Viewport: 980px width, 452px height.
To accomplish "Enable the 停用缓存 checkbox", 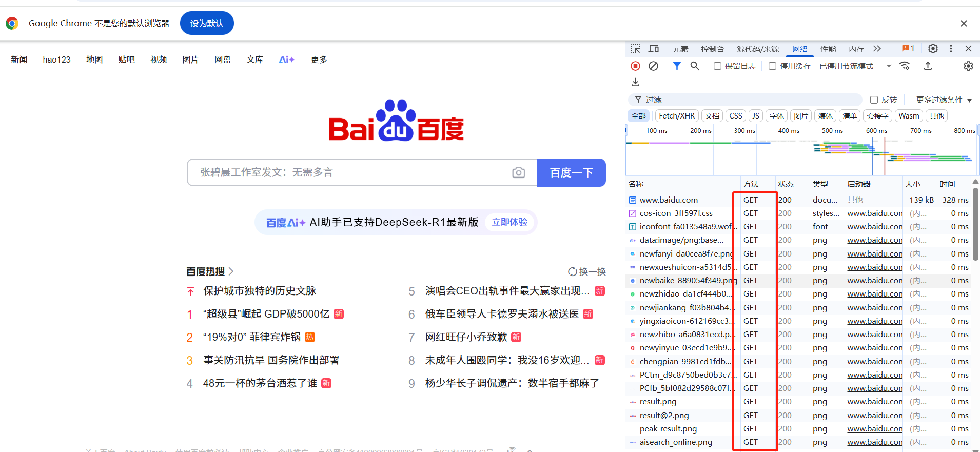I will click(x=772, y=66).
